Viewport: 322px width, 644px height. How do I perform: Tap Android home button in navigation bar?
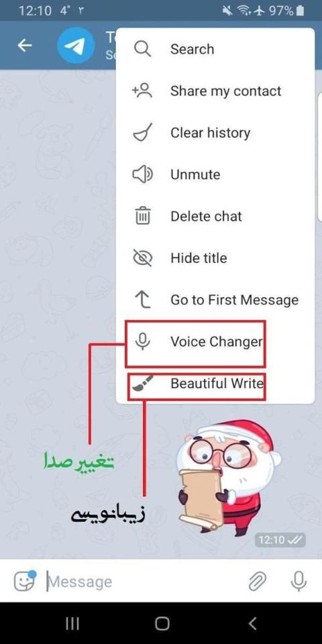point(162,623)
